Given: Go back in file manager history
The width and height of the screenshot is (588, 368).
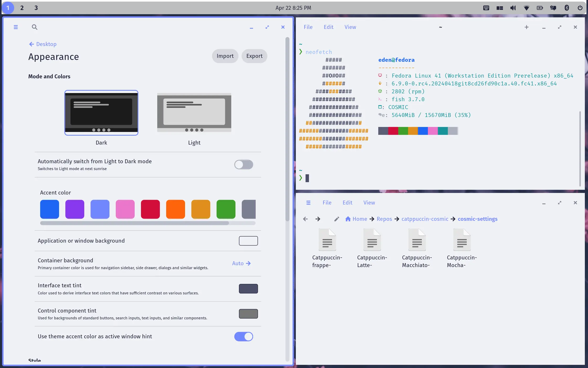Looking at the screenshot, I should click(x=305, y=219).
